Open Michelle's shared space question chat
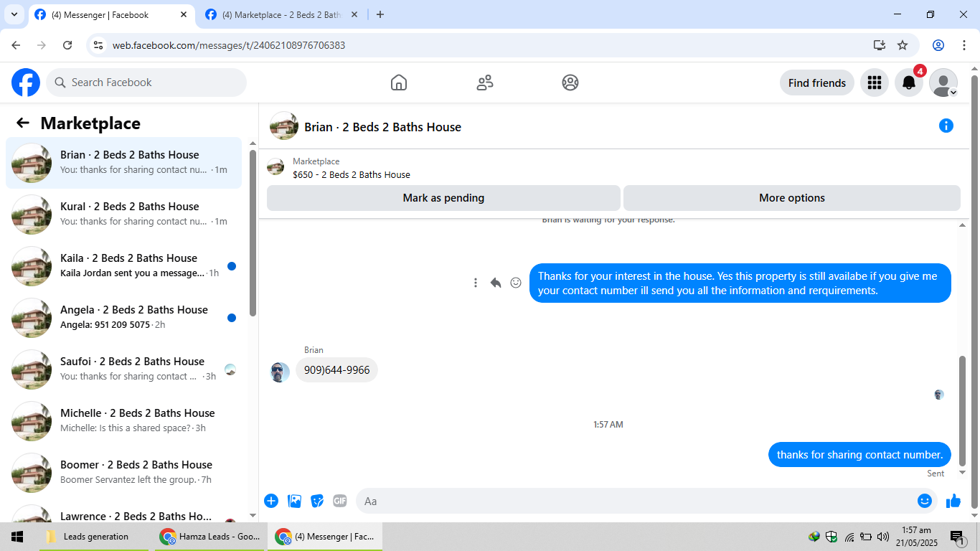Screen dimensions: 980x551 click(124, 421)
